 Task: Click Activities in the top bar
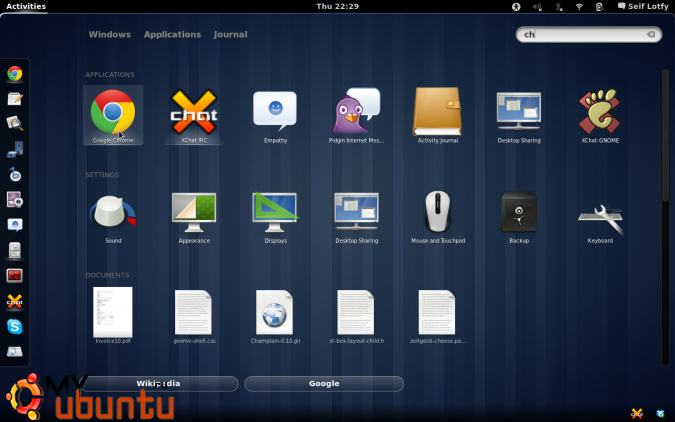point(26,6)
